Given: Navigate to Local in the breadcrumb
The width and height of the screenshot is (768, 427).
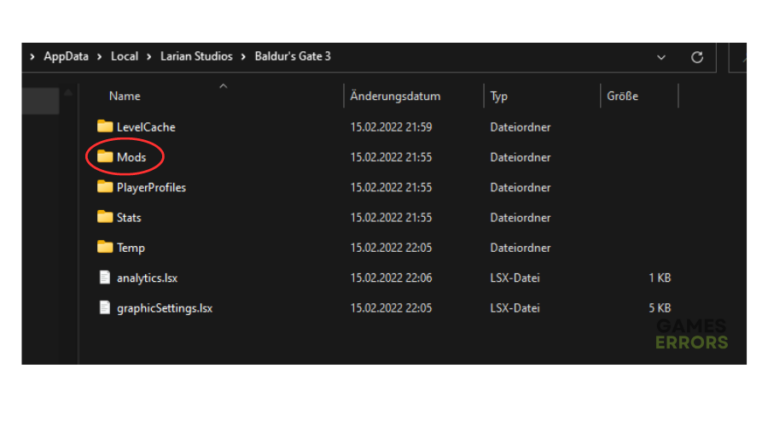Looking at the screenshot, I should (x=124, y=57).
